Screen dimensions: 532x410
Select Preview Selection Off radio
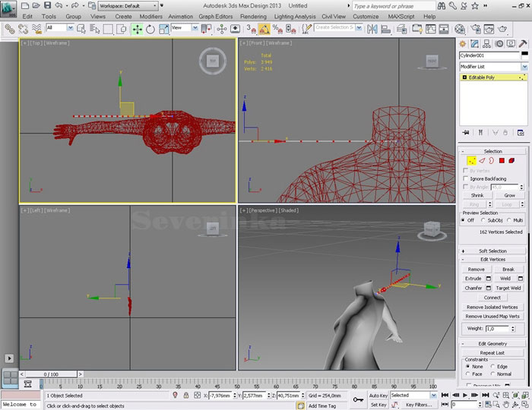coord(464,220)
